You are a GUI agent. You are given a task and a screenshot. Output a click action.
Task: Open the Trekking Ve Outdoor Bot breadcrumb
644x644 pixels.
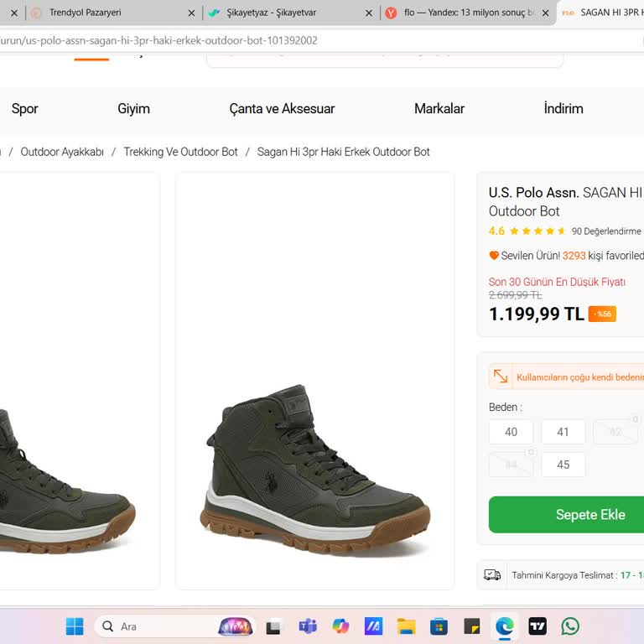pyautogui.click(x=180, y=152)
